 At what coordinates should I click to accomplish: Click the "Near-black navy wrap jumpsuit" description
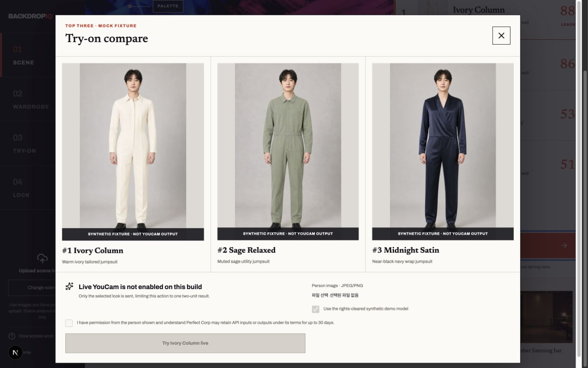[x=402, y=261]
